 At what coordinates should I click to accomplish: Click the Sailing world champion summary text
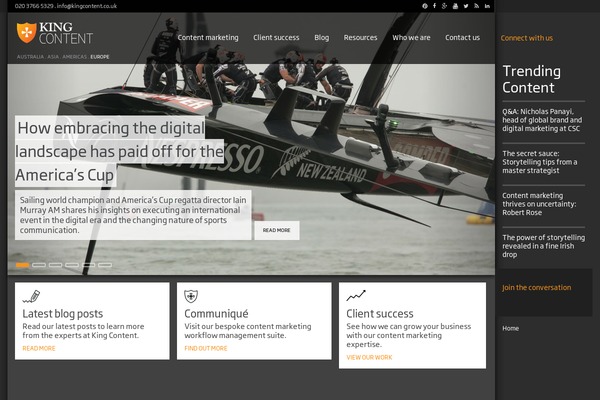pyautogui.click(x=133, y=215)
